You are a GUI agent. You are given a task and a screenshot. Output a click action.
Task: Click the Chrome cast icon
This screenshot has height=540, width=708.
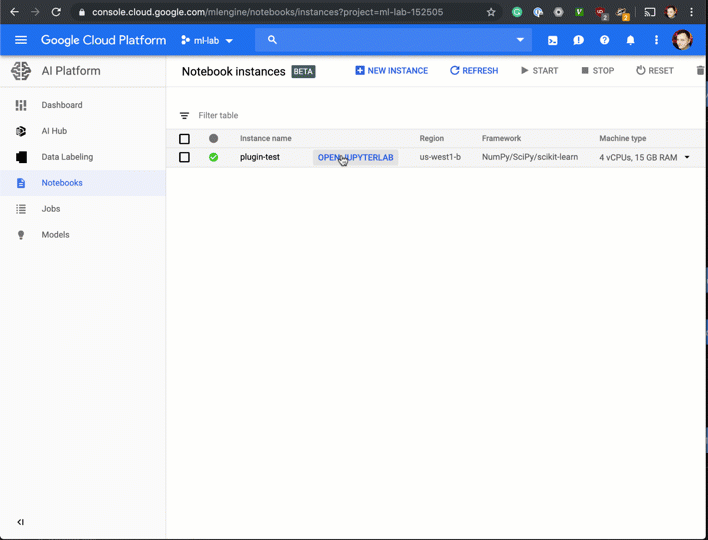tap(649, 12)
